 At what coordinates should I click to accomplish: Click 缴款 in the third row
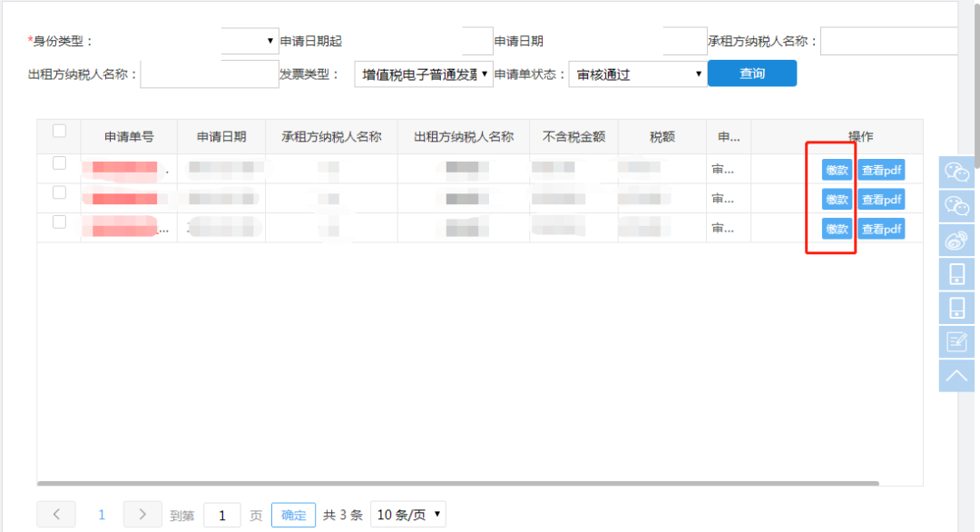(x=837, y=229)
